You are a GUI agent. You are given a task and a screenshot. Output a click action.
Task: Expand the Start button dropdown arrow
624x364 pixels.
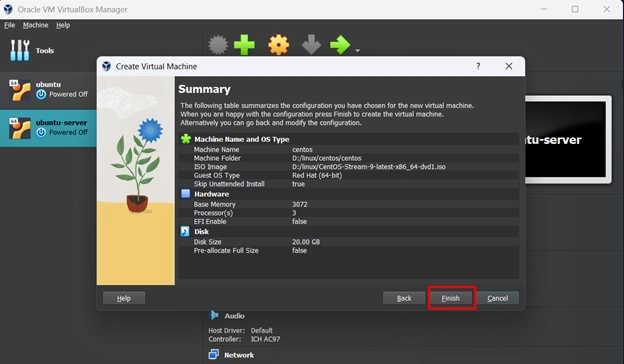point(357,51)
